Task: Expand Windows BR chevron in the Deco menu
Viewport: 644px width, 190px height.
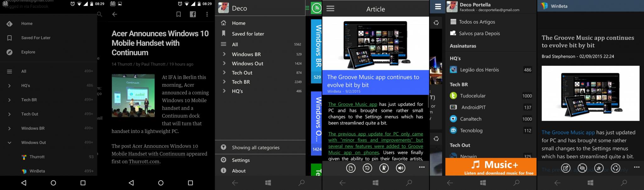Action: 224,54
